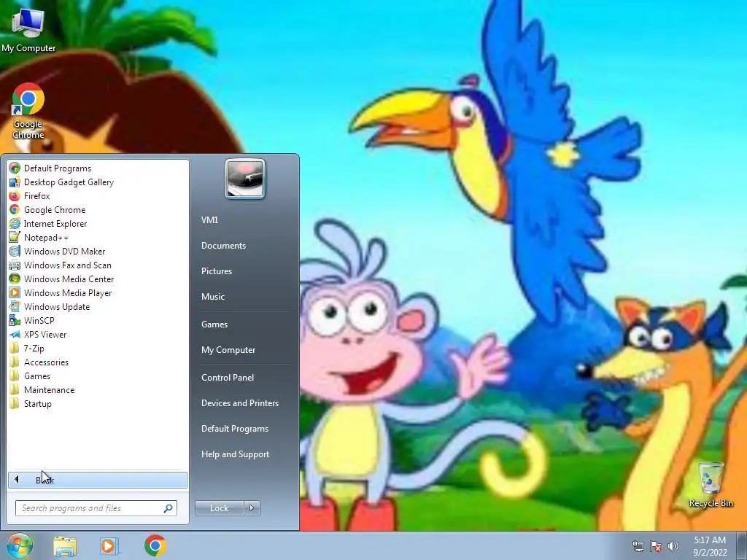Open the VM1 user folder
The image size is (747, 560).
tap(209, 219)
